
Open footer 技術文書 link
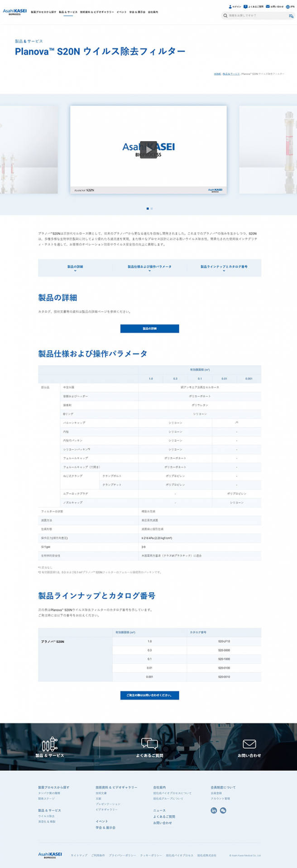(x=101, y=793)
